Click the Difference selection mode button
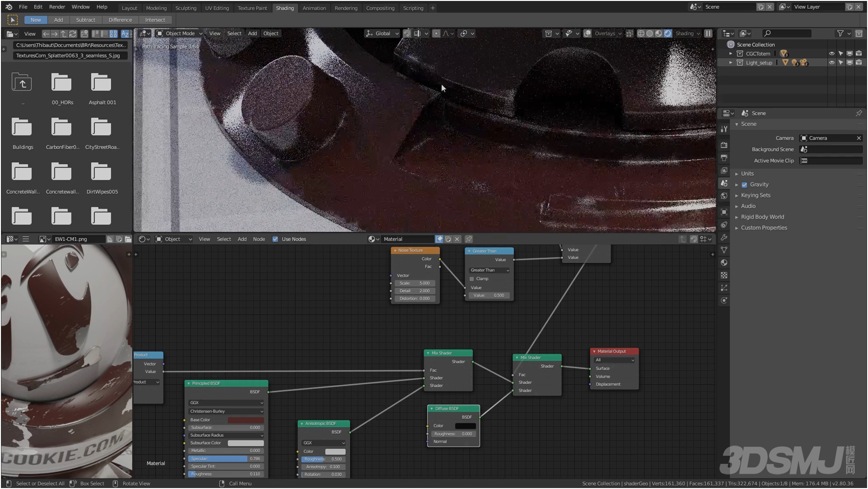The height and width of the screenshot is (489, 868). tap(120, 20)
